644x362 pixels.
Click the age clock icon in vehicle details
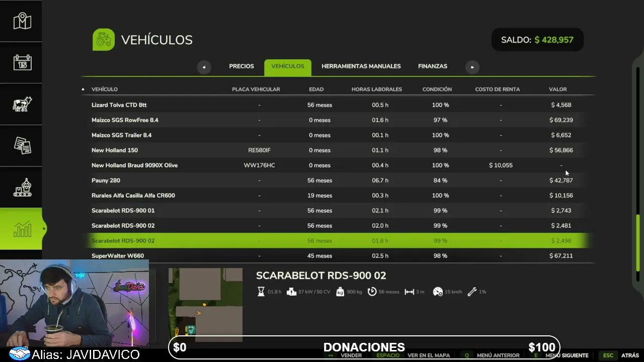pos(372,292)
